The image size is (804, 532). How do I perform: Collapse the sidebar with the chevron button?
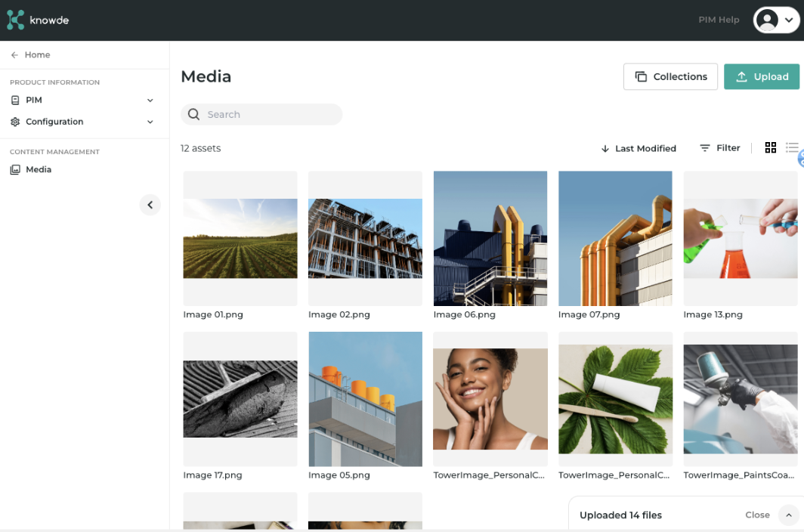click(x=150, y=205)
